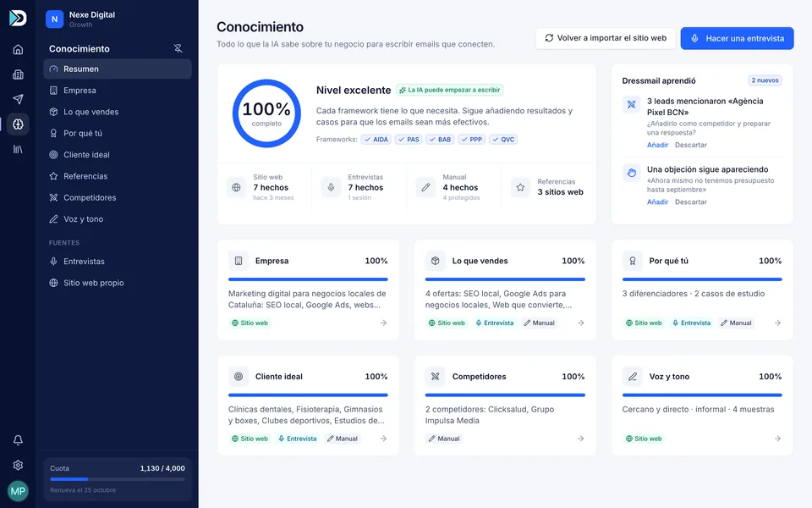
Task: Click the Sitio web tag on Voz y tono card
Action: click(x=643, y=439)
